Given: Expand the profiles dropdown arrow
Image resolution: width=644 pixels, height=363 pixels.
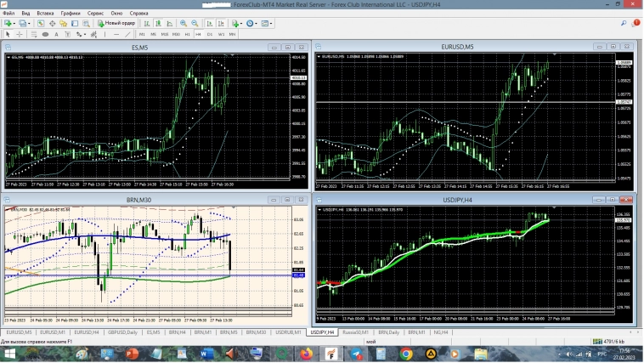Looking at the screenshot, I should coord(30,24).
